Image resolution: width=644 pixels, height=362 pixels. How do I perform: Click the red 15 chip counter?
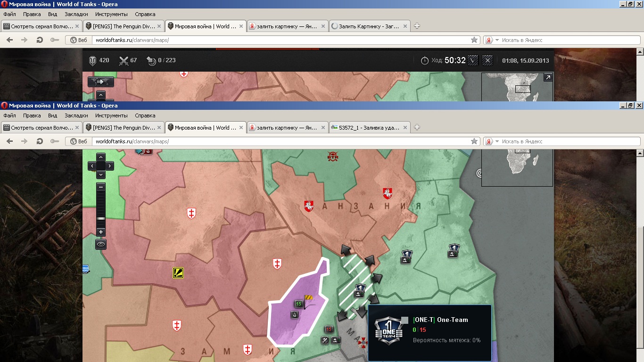click(x=329, y=329)
